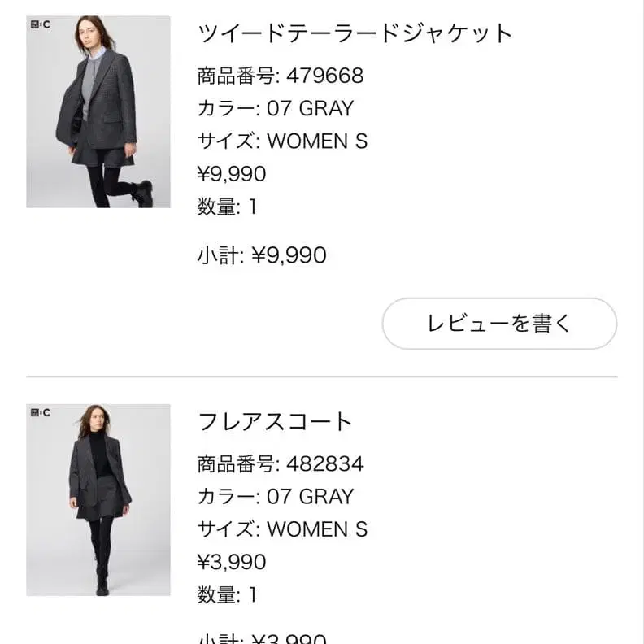
Task: Click the jacket's ¥9,990 unit price
Action: click(232, 174)
